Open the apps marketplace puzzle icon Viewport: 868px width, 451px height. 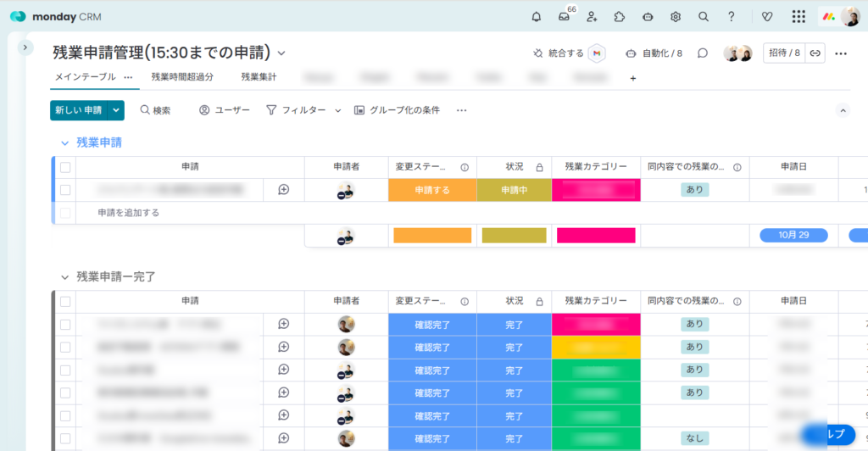[x=620, y=16]
